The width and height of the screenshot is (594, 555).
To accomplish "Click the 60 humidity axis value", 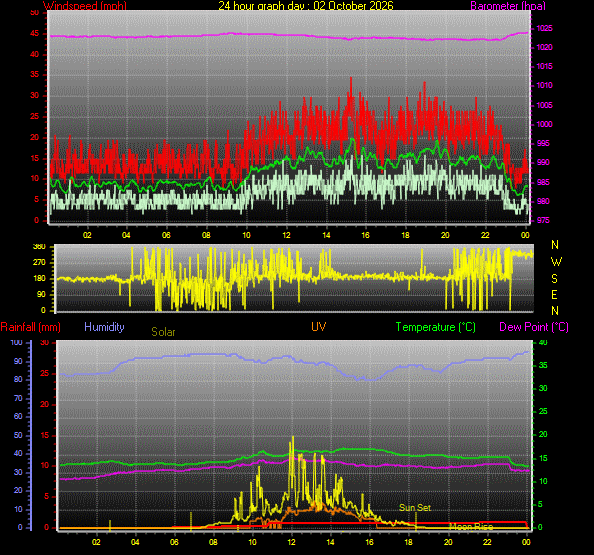I will click(x=18, y=416).
